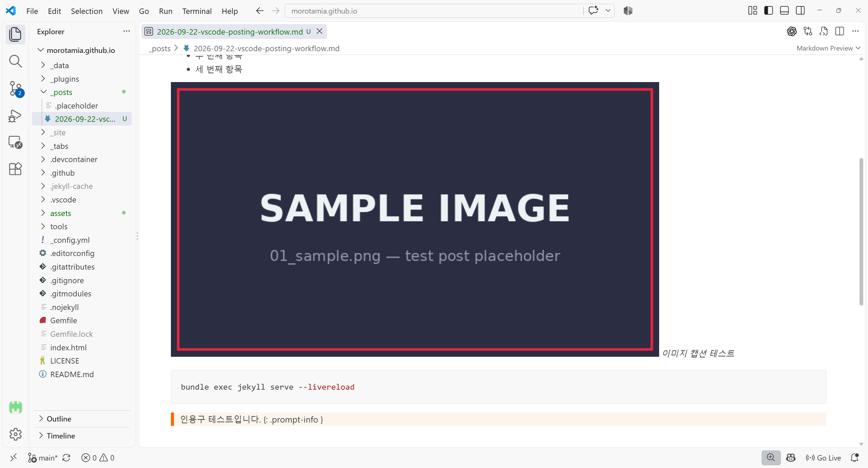This screenshot has height=468, width=868.
Task: Open Remote Explorer in activity bar
Action: click(15, 142)
